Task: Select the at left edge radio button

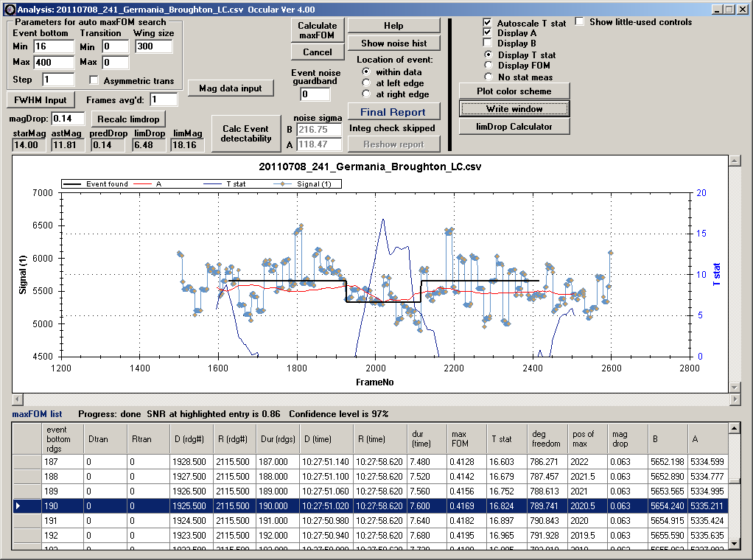Action: coord(366,83)
